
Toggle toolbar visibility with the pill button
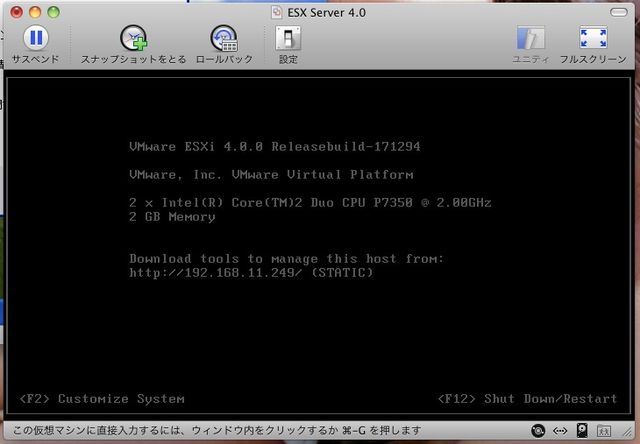[619, 12]
